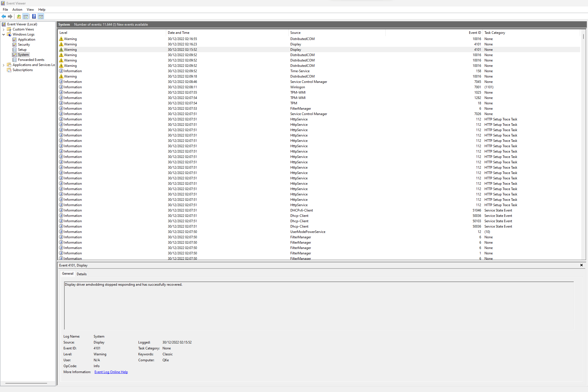The width and height of the screenshot is (588, 392).
Task: Collapse the Windows Logs tree node
Action: 4,34
